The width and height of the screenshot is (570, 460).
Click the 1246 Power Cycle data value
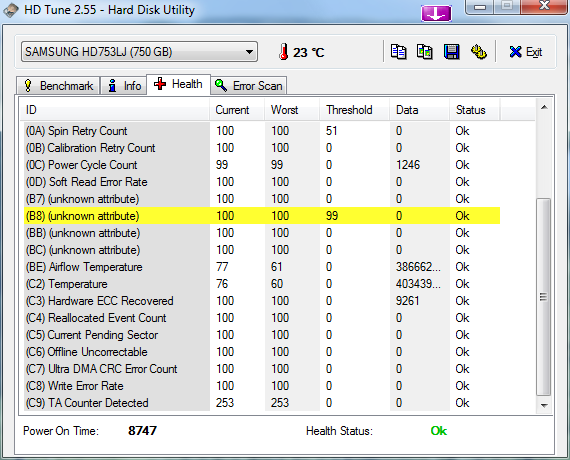[x=408, y=165]
